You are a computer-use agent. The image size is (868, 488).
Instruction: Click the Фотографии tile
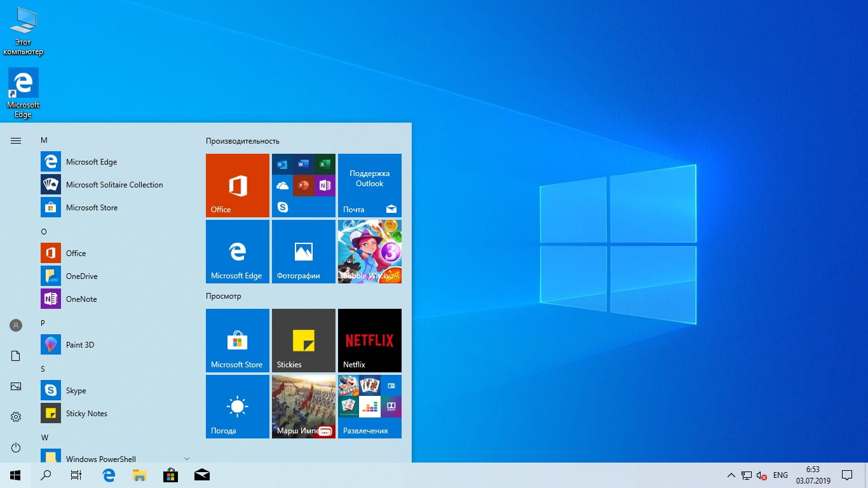(303, 251)
